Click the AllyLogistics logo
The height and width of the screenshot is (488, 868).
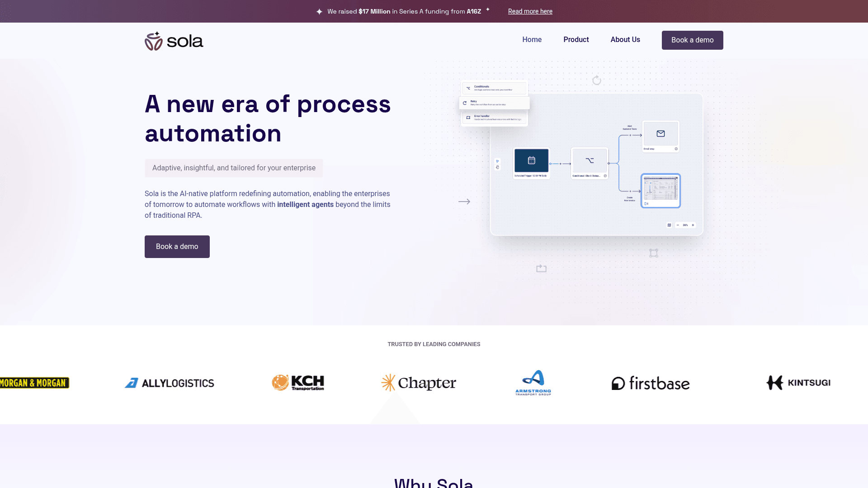pyautogui.click(x=170, y=383)
